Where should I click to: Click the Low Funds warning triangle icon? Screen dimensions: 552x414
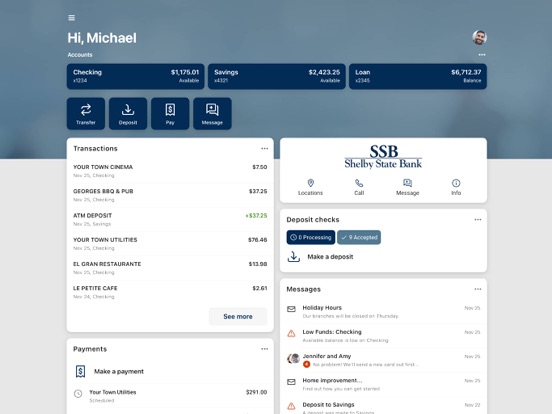291,333
